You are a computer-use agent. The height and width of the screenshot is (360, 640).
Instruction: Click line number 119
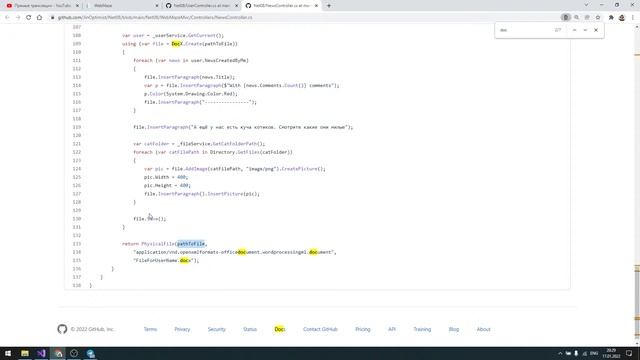[x=76, y=127]
